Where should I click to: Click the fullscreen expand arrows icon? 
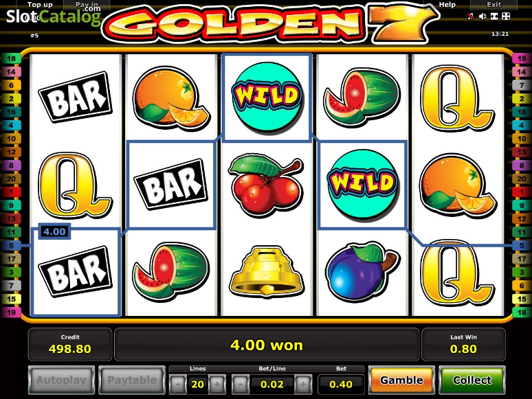506,16
